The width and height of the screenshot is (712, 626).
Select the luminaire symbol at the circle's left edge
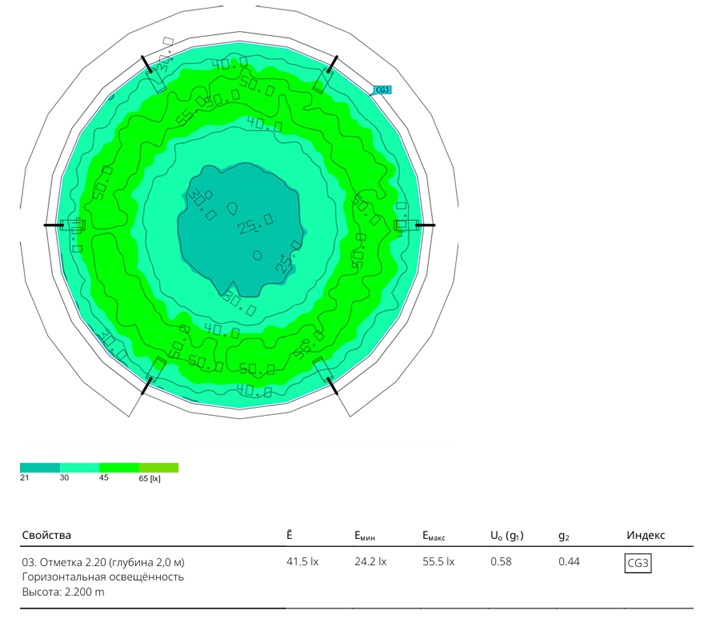pyautogui.click(x=73, y=226)
